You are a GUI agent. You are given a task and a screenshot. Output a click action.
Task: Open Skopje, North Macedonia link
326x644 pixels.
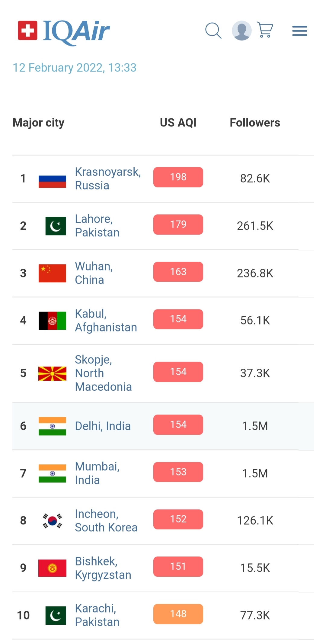point(103,373)
